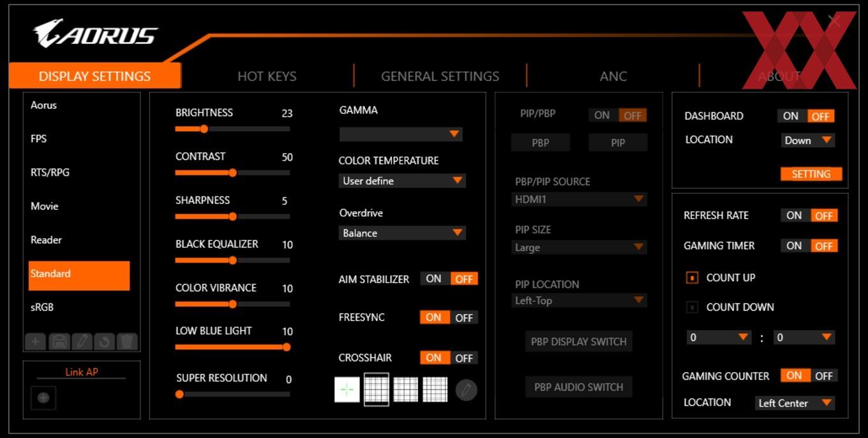Viewport: 868px width, 438px height.
Task: Open Dashboard LOCATION dropdown set to Down
Action: [x=808, y=140]
